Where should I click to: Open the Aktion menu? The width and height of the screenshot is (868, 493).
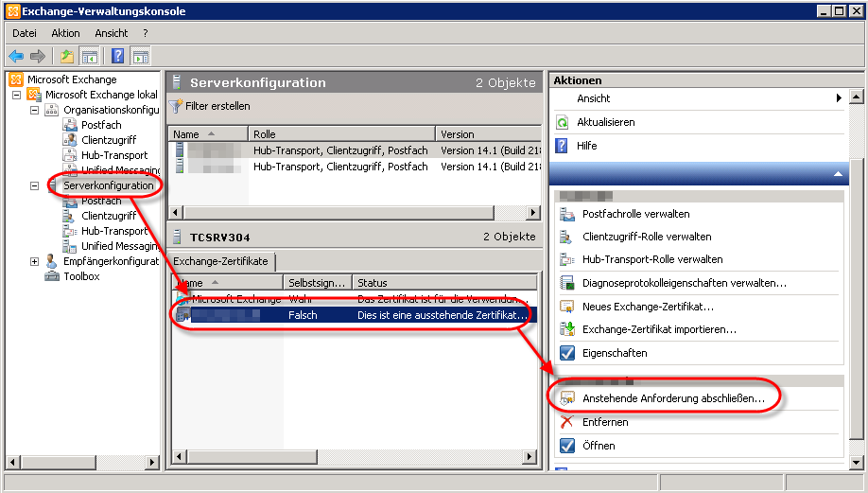click(x=65, y=33)
